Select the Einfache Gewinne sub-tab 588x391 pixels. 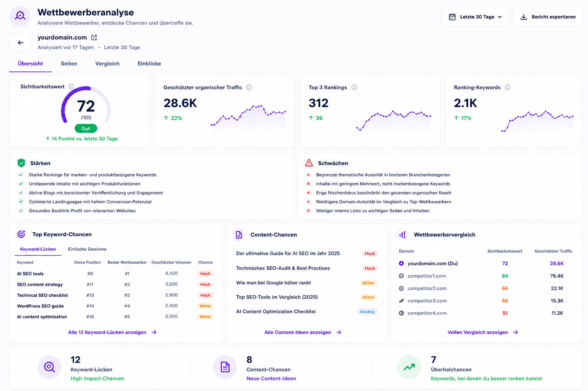(87, 249)
